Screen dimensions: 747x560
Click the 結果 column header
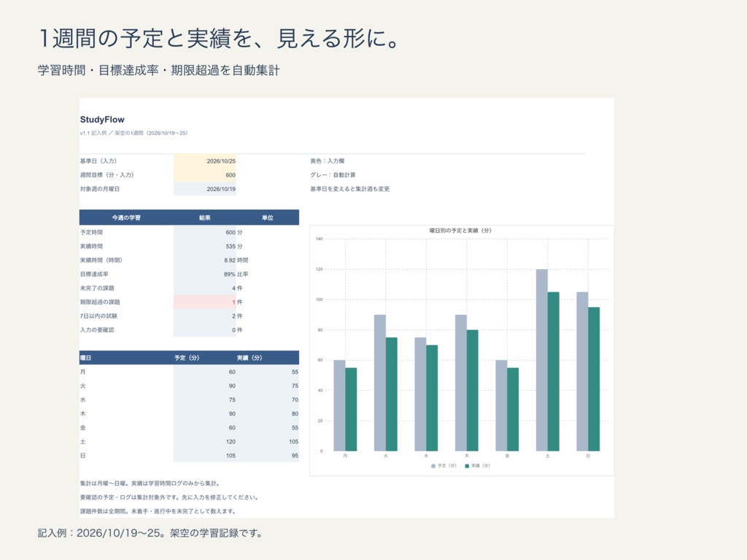(x=205, y=217)
